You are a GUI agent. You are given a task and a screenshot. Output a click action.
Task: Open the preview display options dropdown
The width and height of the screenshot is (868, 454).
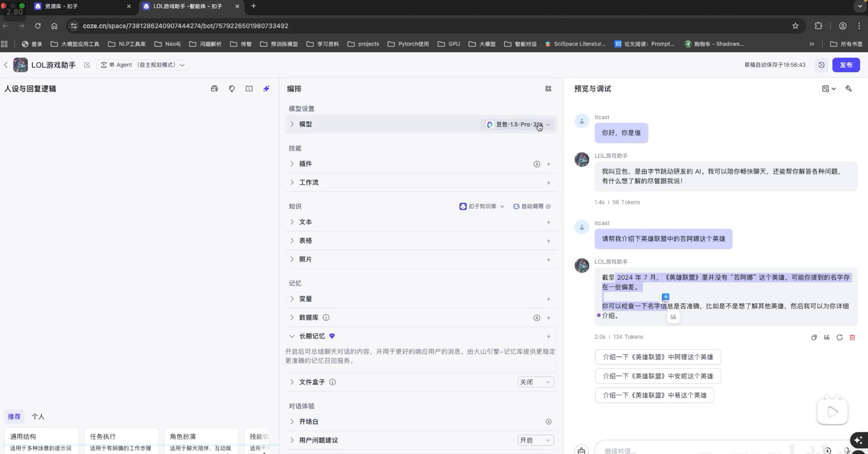tap(829, 89)
